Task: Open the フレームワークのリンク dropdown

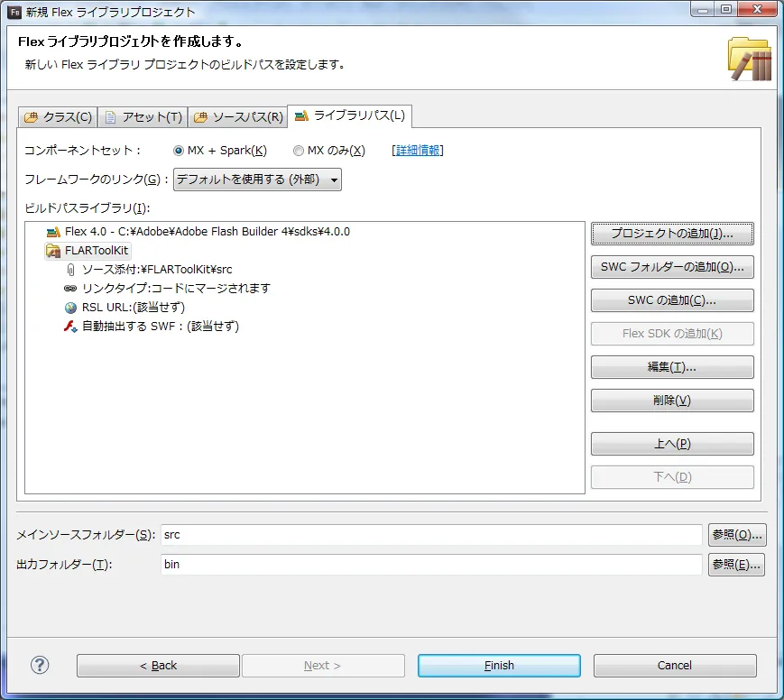Action: tap(257, 180)
